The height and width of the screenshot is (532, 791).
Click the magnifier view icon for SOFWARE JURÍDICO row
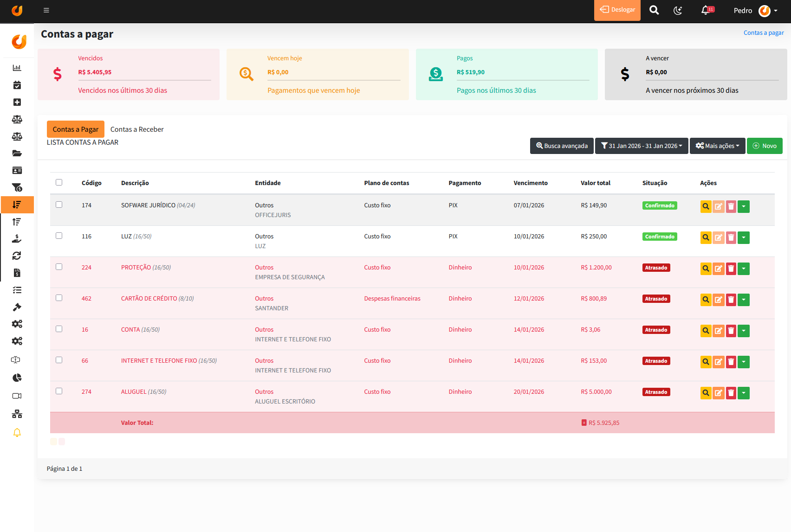(x=706, y=206)
